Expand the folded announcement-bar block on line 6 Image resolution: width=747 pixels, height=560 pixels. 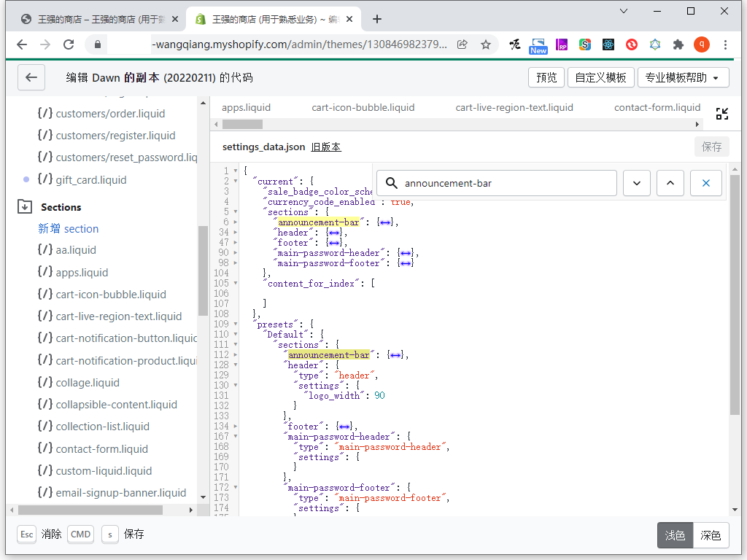pyautogui.click(x=384, y=222)
